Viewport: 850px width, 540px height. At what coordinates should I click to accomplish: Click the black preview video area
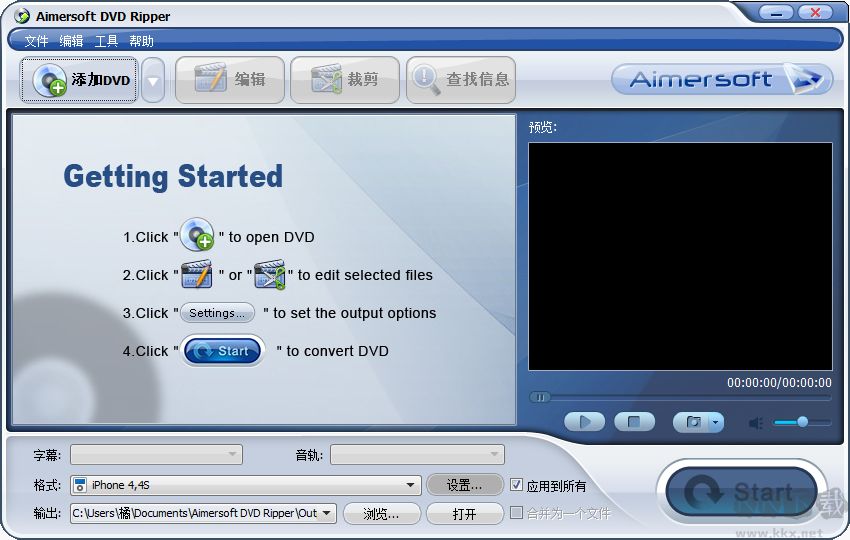pos(680,256)
